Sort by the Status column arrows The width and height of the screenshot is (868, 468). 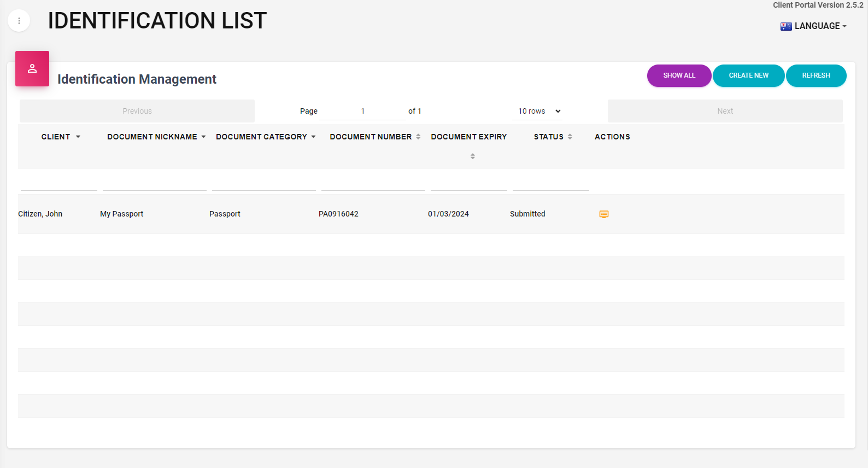(x=570, y=137)
